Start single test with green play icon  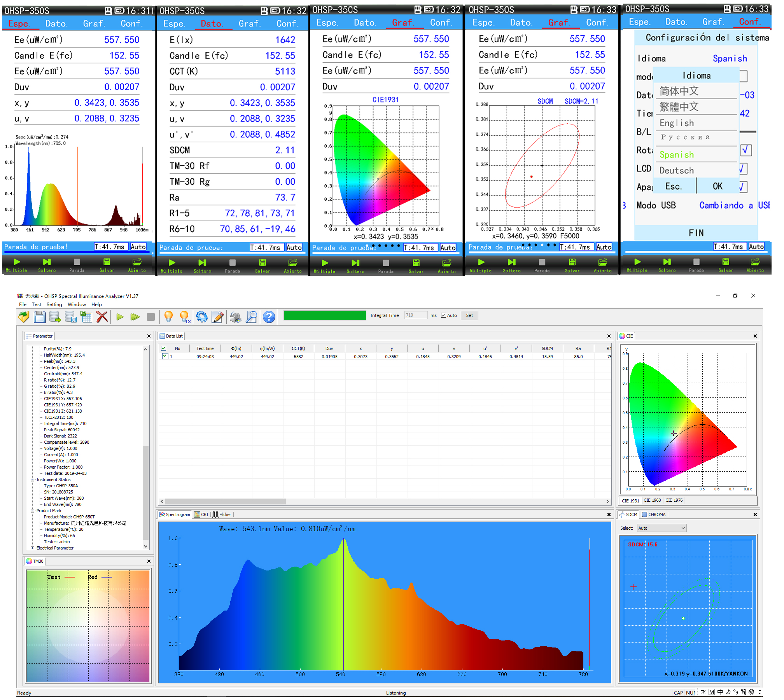coord(120,317)
